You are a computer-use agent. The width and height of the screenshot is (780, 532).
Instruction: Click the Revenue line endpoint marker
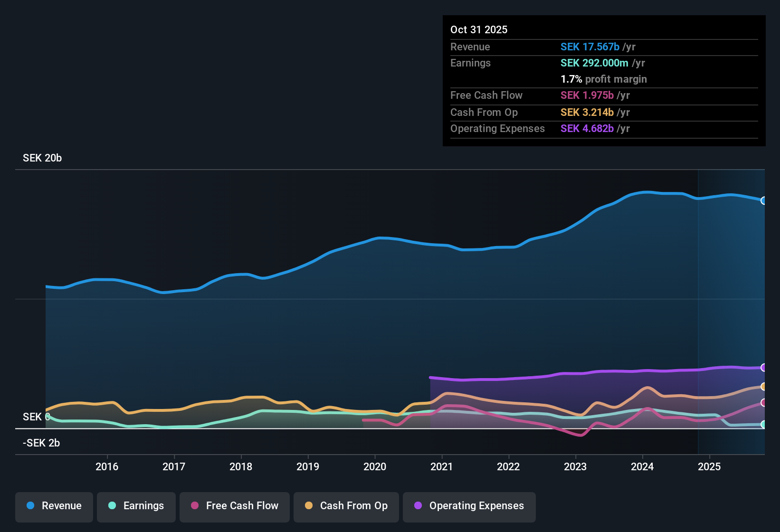[x=763, y=201]
